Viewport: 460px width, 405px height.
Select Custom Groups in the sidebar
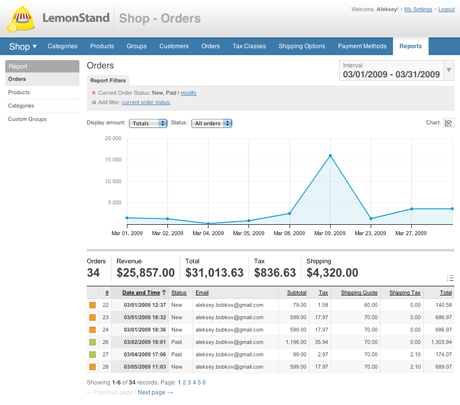42,119
